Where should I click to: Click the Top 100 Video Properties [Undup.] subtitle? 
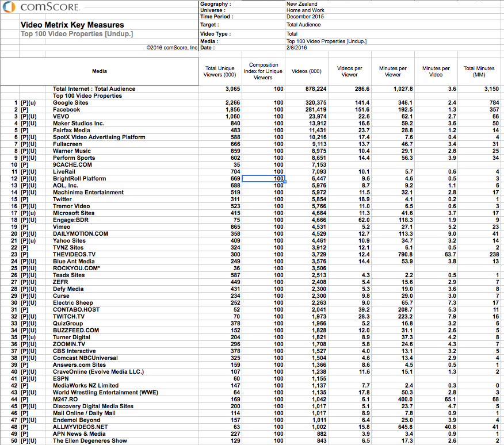pos(77,34)
